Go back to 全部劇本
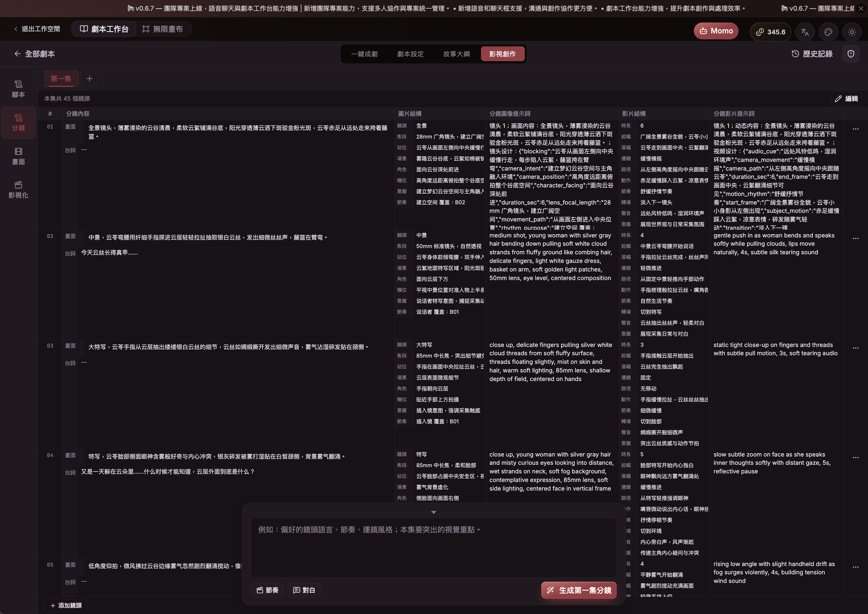The image size is (868, 614). click(34, 54)
